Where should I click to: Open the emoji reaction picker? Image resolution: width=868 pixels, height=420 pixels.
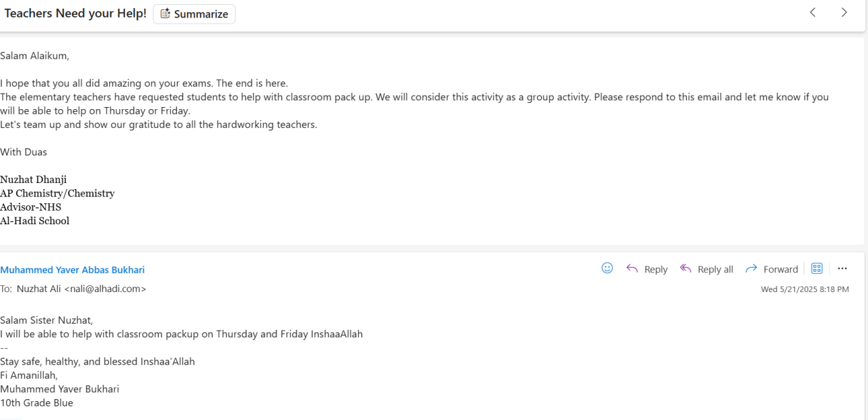pos(608,268)
